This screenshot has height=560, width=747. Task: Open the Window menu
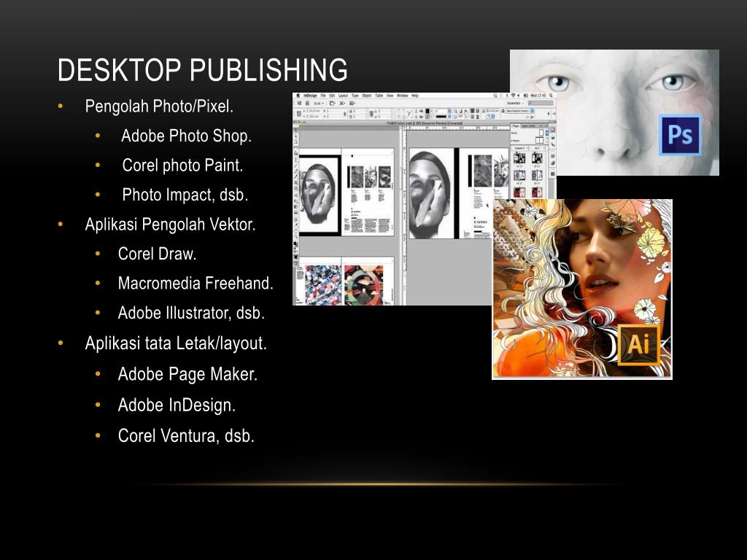pos(402,96)
